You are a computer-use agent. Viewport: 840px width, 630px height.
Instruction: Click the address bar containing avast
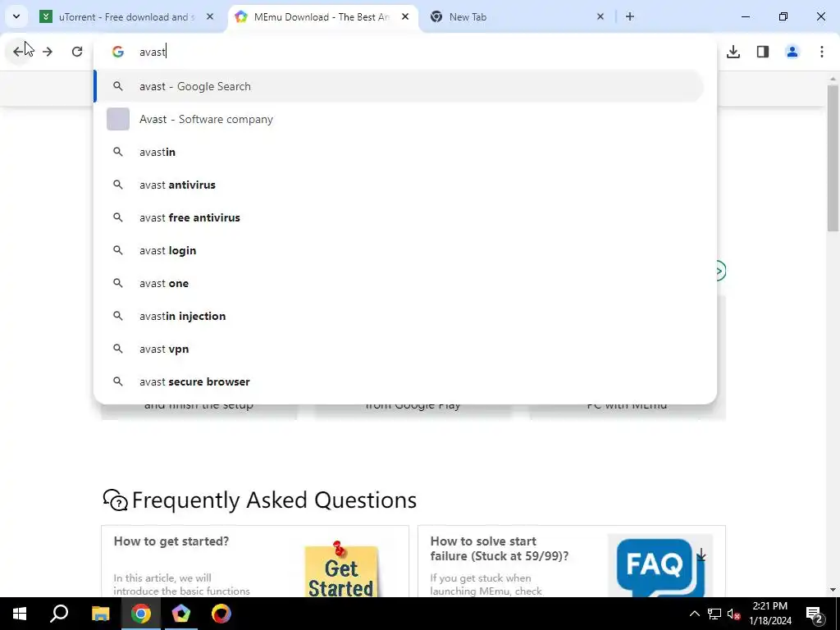click(x=407, y=52)
